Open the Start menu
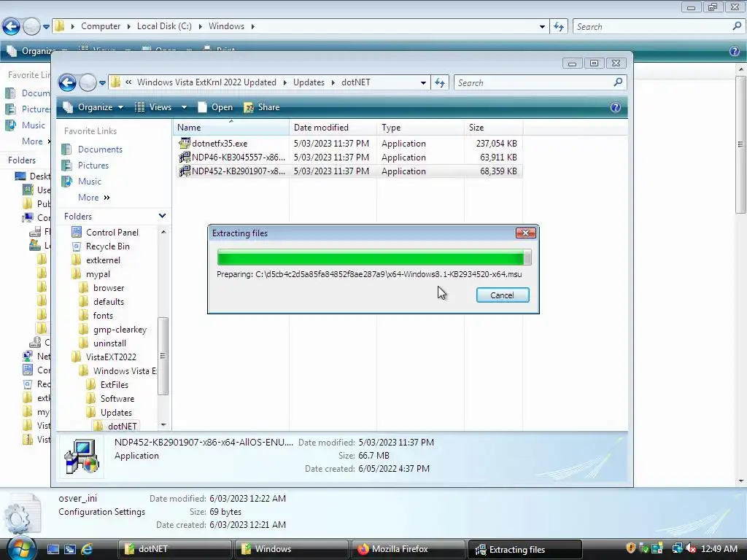This screenshot has height=560, width=747. pos(22,548)
